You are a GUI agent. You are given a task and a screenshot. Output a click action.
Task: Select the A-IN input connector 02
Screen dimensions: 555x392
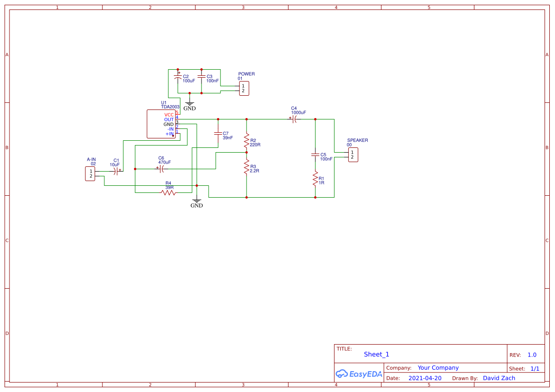point(90,173)
